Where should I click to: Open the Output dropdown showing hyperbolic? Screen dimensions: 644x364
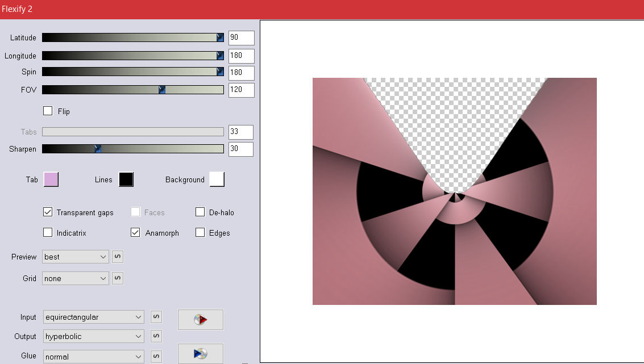click(94, 336)
